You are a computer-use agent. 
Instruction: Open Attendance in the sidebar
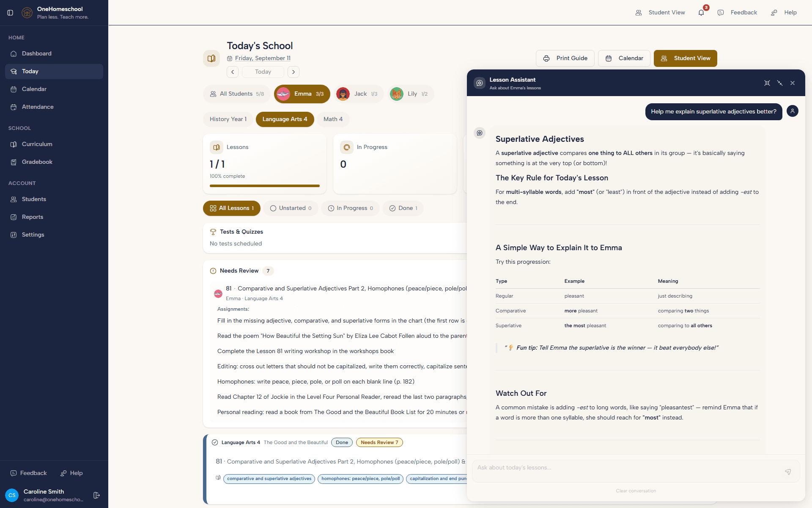[54, 107]
